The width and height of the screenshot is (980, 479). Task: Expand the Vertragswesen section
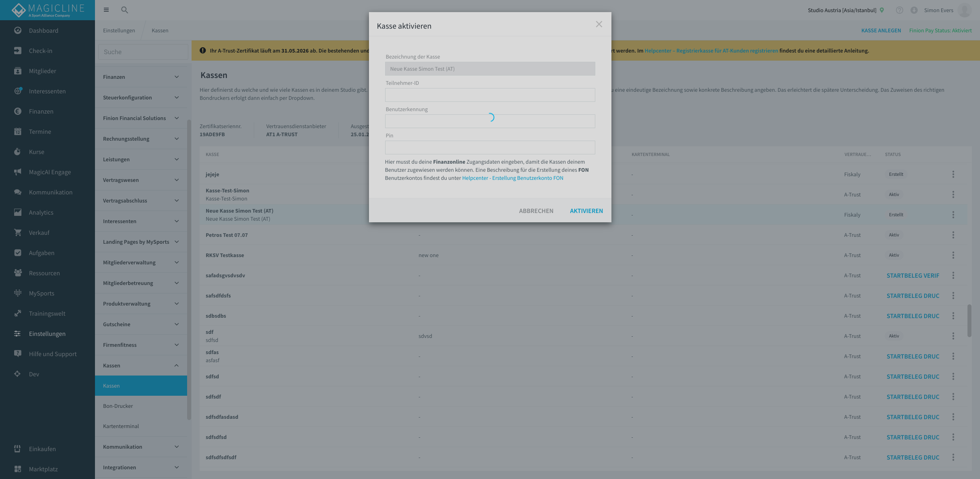141,180
